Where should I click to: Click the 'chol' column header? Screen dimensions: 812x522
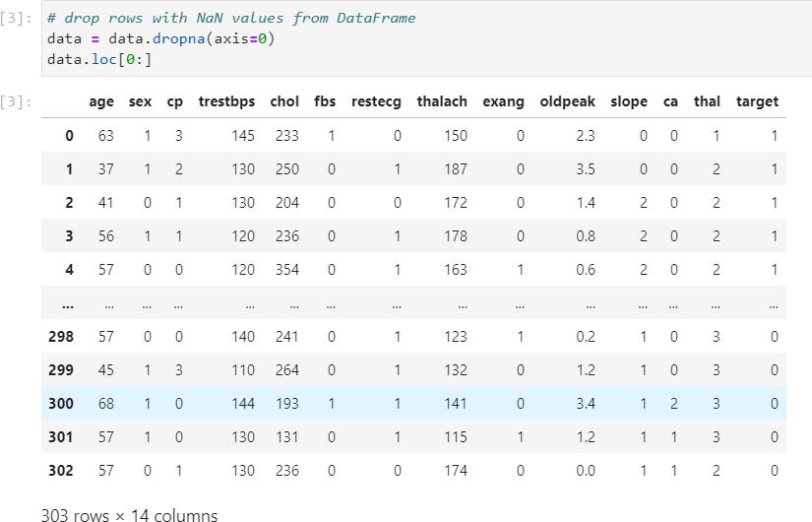[x=284, y=101]
